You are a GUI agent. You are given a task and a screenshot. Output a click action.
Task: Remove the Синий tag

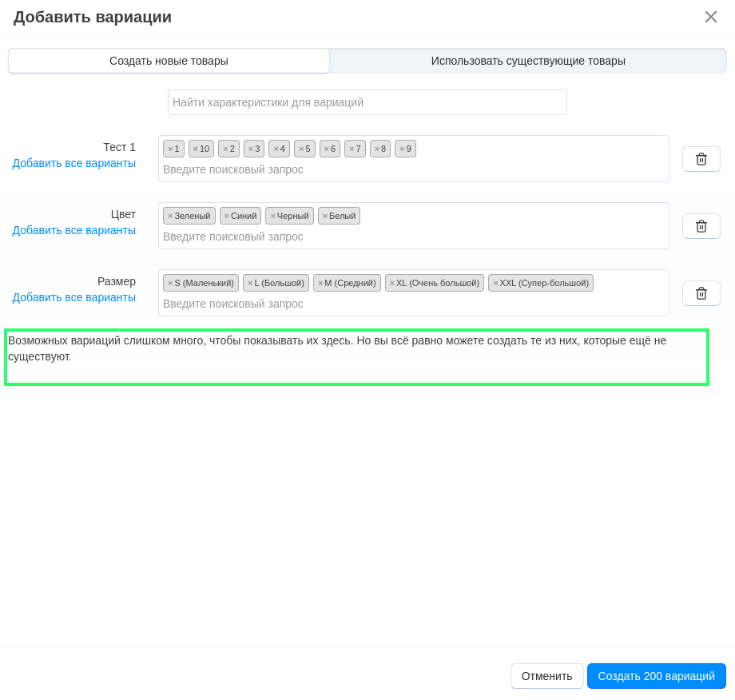pos(227,216)
